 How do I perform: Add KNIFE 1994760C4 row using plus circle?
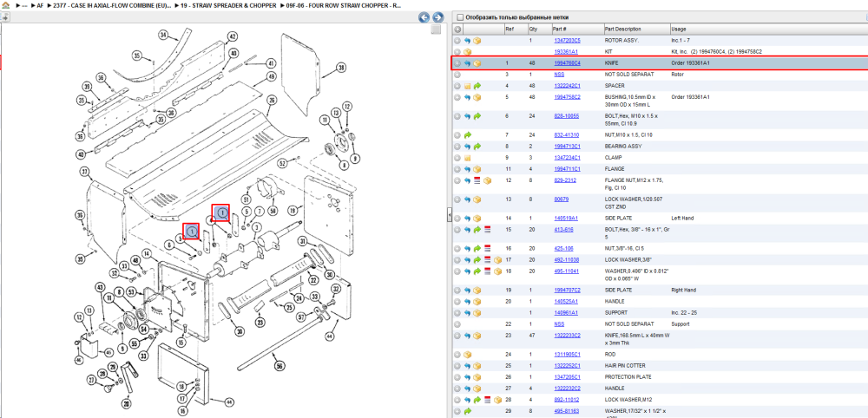tap(457, 63)
